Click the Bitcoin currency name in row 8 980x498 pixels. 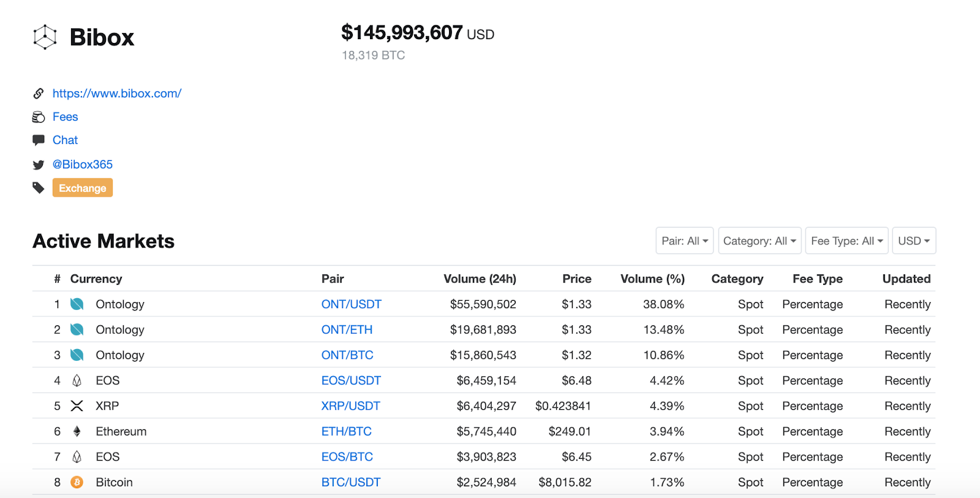[114, 482]
